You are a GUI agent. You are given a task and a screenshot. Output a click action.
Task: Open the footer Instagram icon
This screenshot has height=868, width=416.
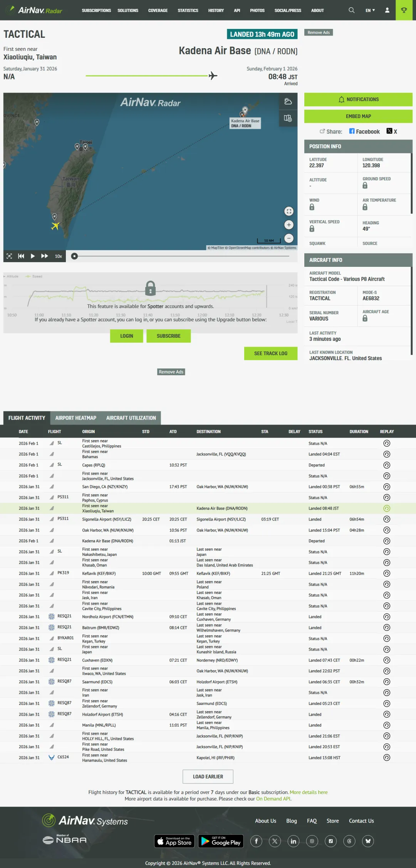312,841
